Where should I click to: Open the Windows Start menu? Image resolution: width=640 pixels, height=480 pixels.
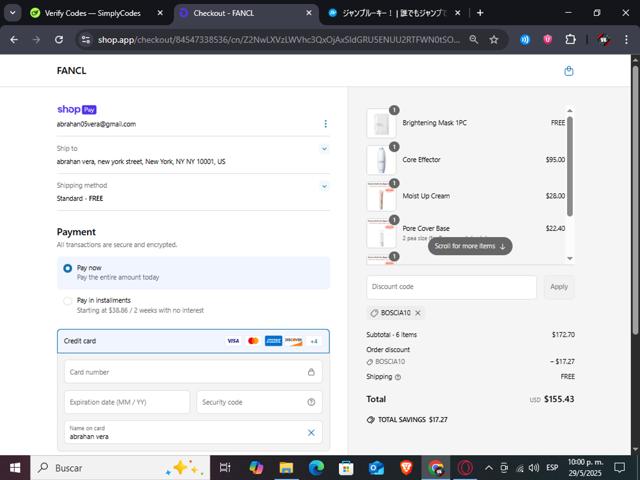15,468
